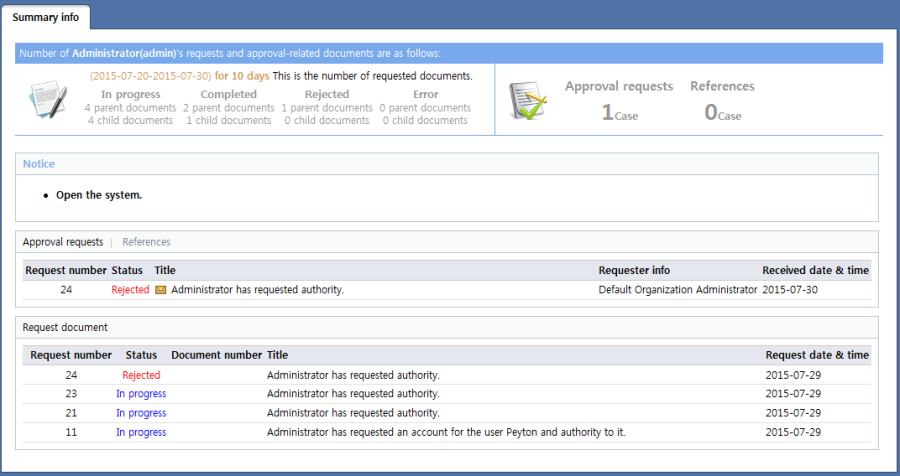
Task: Select the Approval requests tab
Action: pos(63,242)
